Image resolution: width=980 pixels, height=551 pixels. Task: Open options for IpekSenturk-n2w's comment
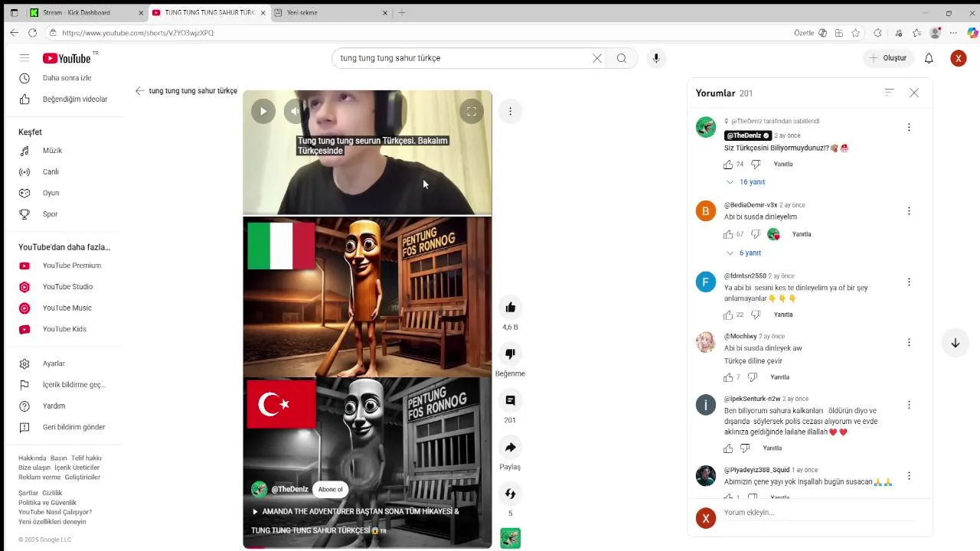pyautogui.click(x=909, y=405)
